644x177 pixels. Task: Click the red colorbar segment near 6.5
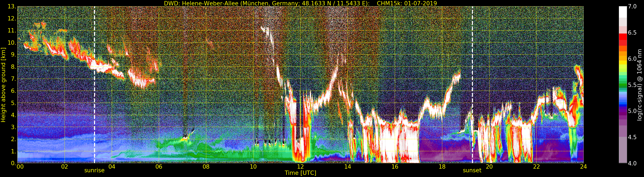click(623, 37)
